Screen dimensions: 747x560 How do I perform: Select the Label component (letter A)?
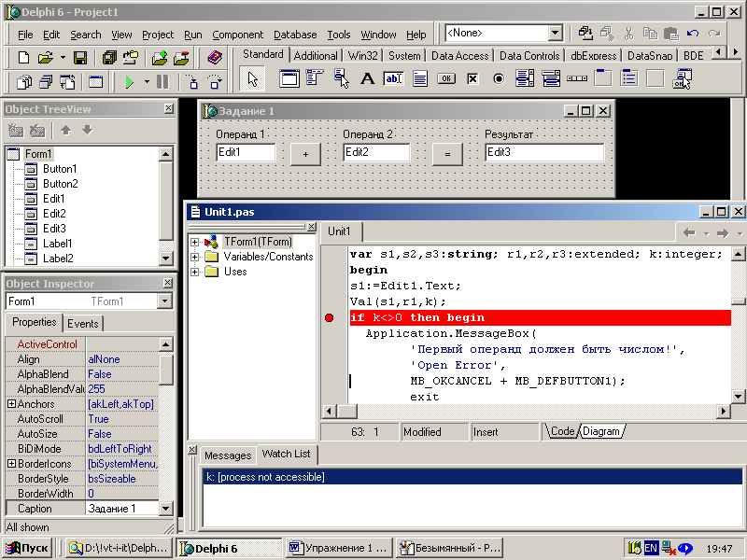[367, 78]
